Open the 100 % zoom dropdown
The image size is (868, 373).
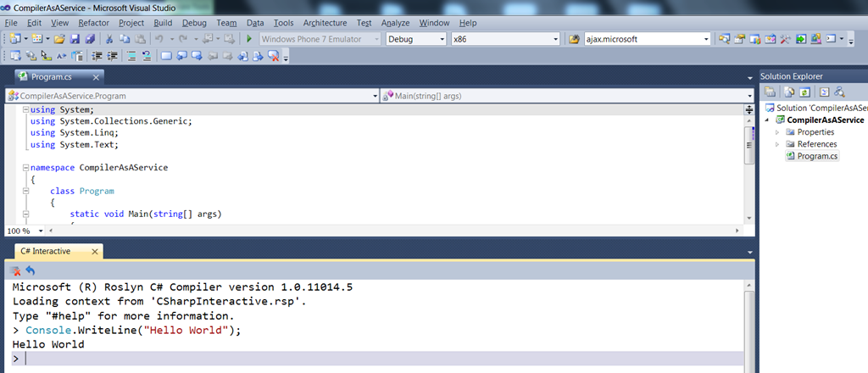[x=41, y=231]
